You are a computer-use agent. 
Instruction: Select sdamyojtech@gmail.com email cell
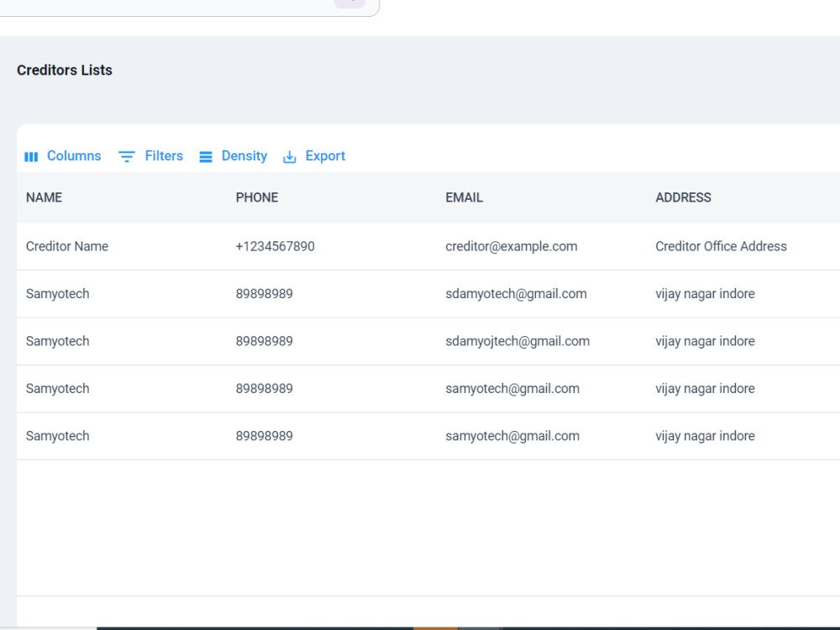click(x=517, y=341)
